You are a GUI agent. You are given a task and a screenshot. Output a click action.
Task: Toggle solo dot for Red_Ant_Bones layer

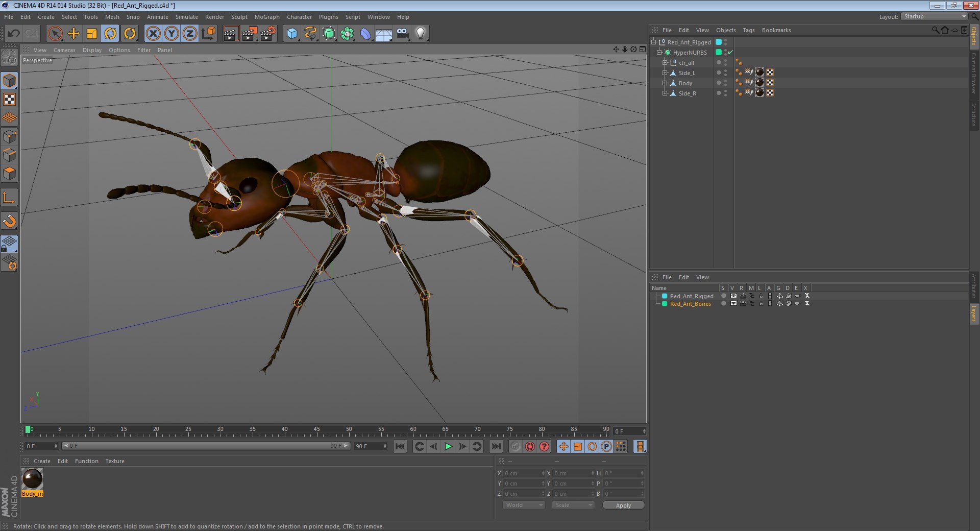[723, 303]
